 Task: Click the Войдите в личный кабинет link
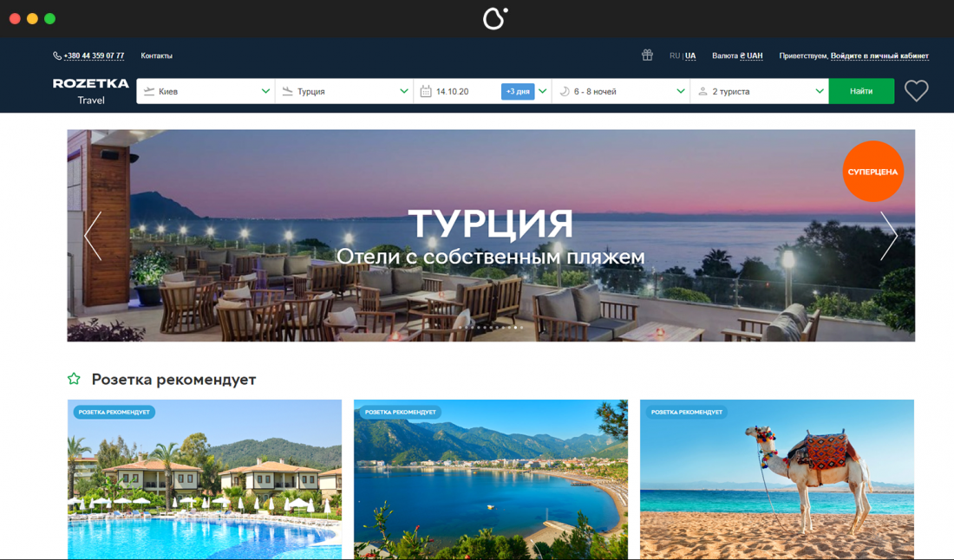(x=879, y=55)
